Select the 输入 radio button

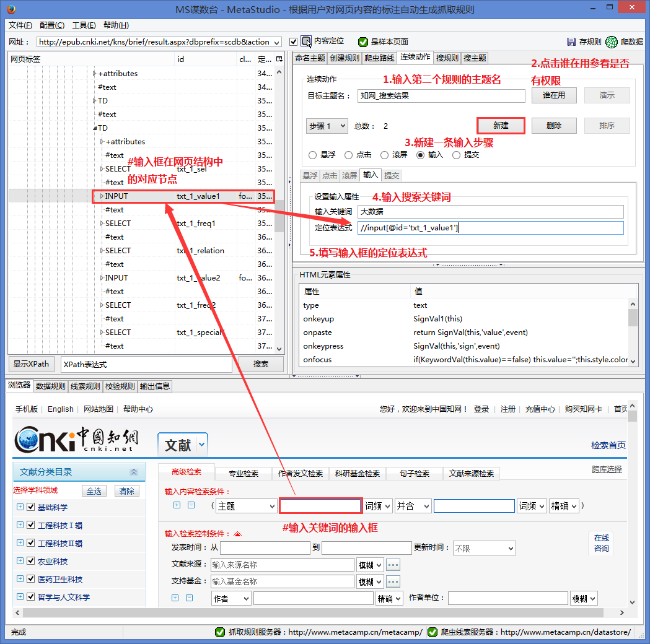click(421, 155)
